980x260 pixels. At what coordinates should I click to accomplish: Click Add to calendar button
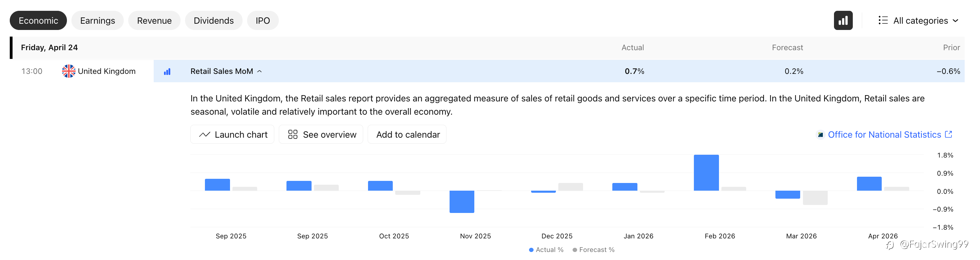407,135
